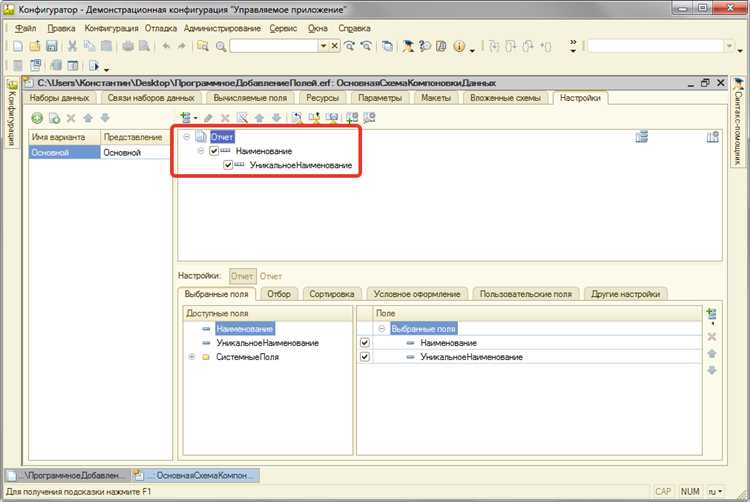The height and width of the screenshot is (502, 750).
Task: Click the toolbar search input field
Action: click(x=275, y=46)
